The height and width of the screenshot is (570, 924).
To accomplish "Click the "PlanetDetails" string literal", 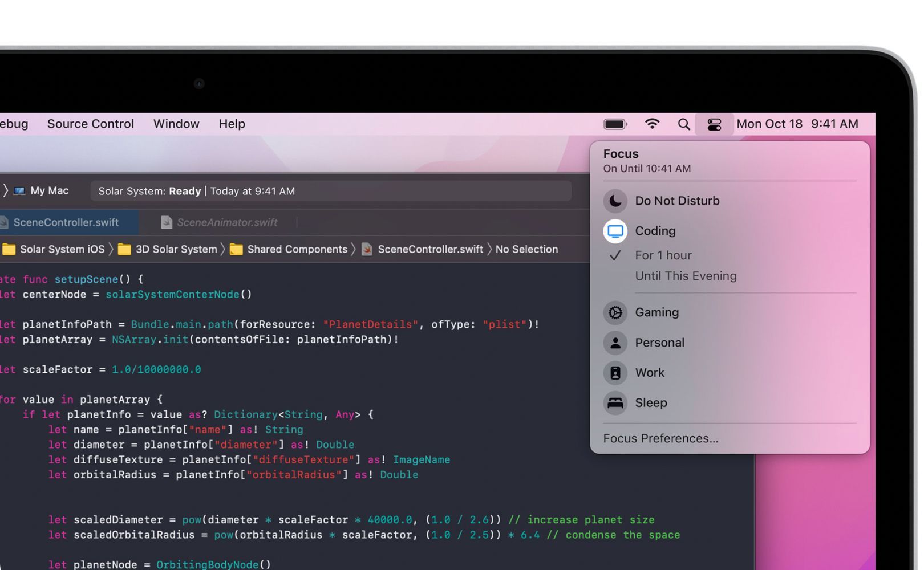I will click(x=371, y=324).
